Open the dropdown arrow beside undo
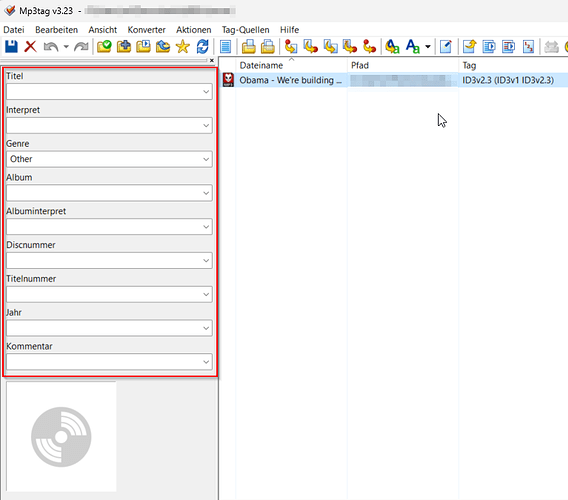568x500 pixels. [x=66, y=47]
